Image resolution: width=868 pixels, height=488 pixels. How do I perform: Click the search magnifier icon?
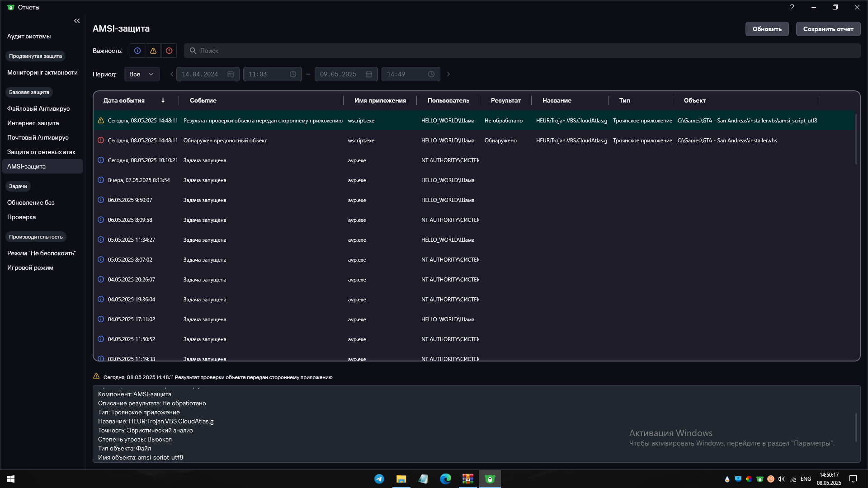click(x=193, y=51)
